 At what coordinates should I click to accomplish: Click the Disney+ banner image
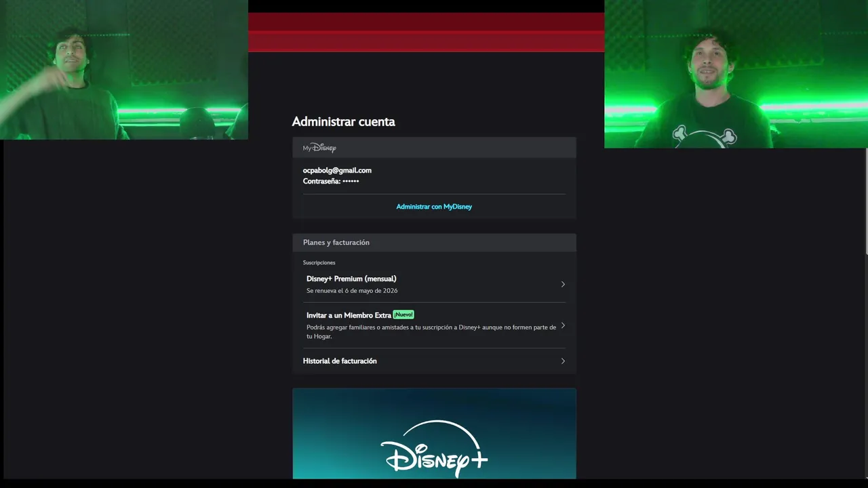(434, 434)
